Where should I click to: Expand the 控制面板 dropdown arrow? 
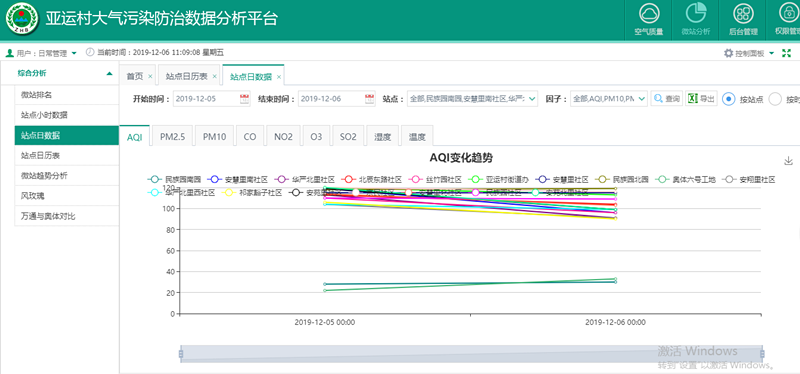tap(771, 53)
